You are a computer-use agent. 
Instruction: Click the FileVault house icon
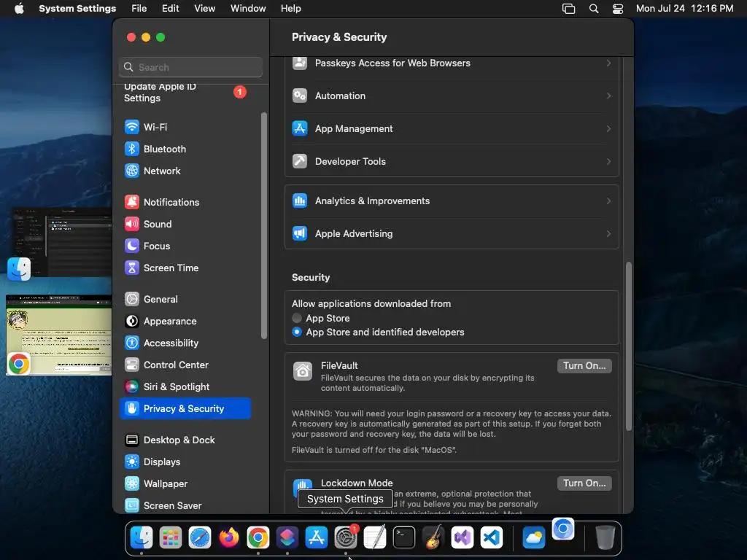coord(303,371)
